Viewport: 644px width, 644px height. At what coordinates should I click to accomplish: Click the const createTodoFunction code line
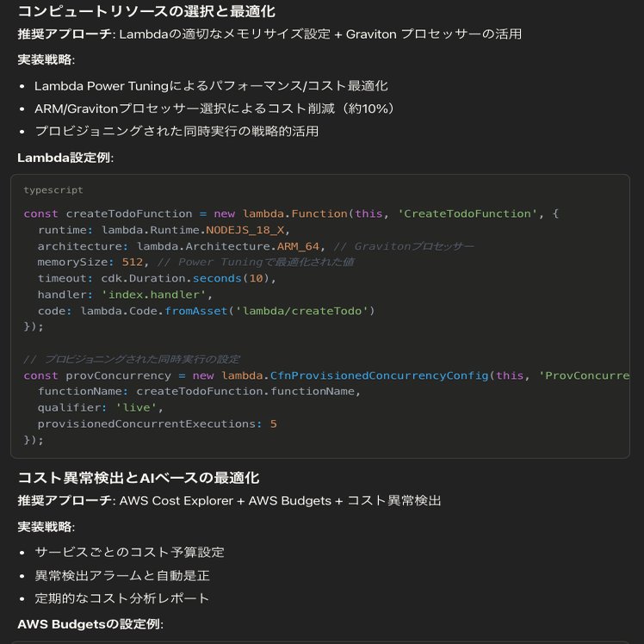pos(291,214)
